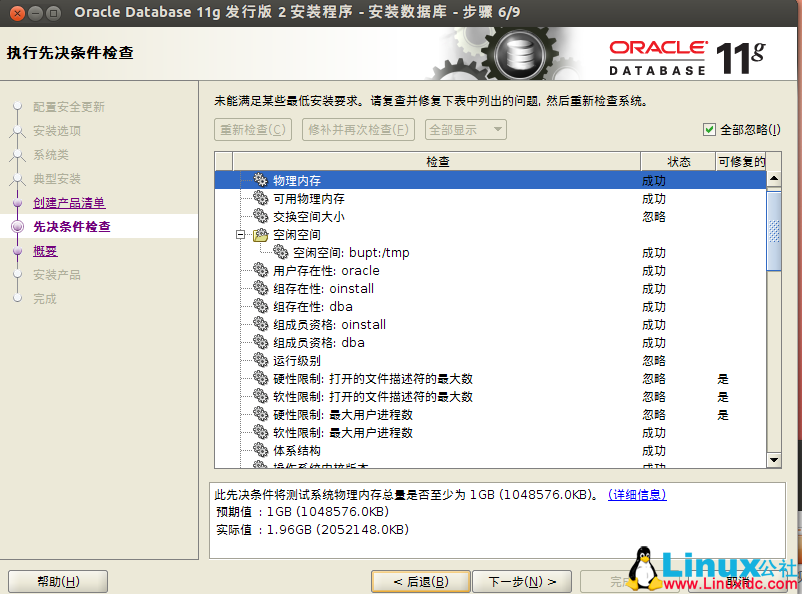Click gear icon beside 硬性限制: 最大用户进程数
Viewport: 802px width, 594px height.
(260, 414)
